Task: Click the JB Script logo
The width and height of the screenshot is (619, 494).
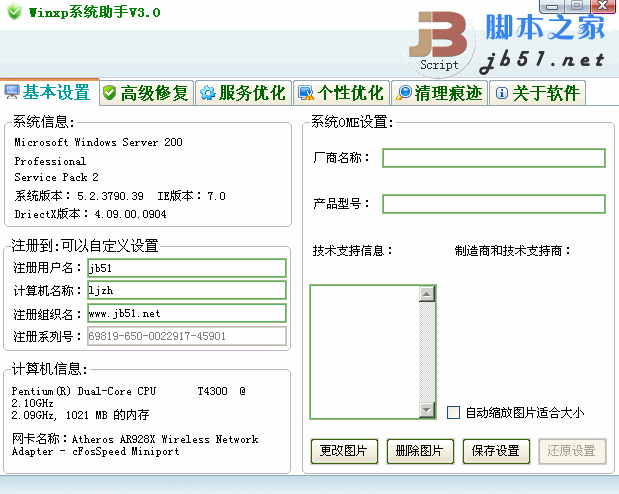Action: click(x=439, y=41)
